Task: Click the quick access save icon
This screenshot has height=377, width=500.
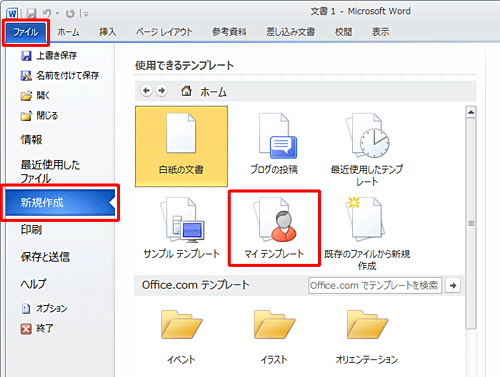Action: 32,14
